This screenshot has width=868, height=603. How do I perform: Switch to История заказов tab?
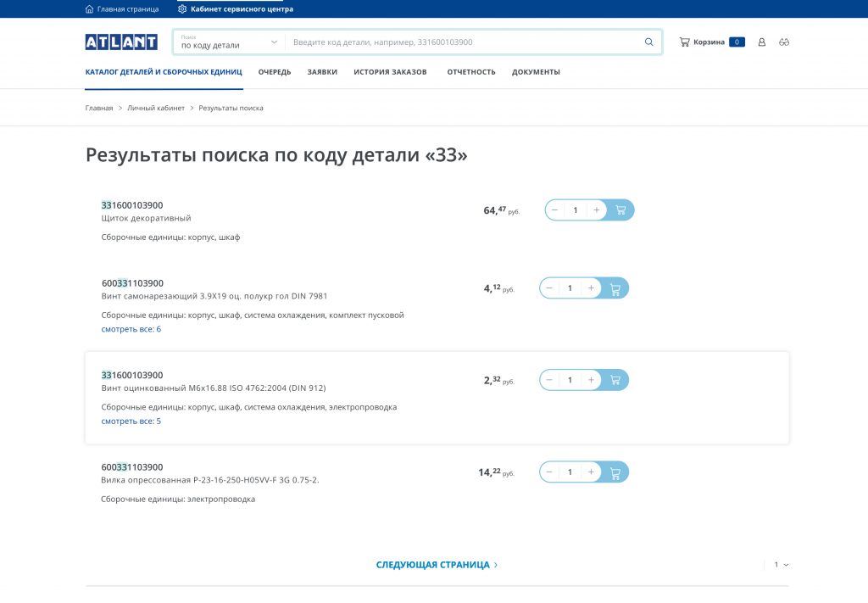390,72
